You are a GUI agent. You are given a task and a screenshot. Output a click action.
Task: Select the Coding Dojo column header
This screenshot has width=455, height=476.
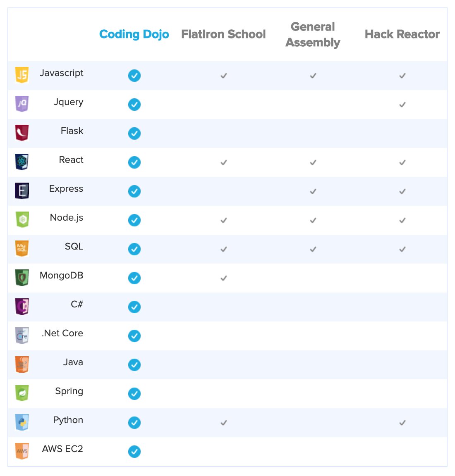tap(134, 34)
